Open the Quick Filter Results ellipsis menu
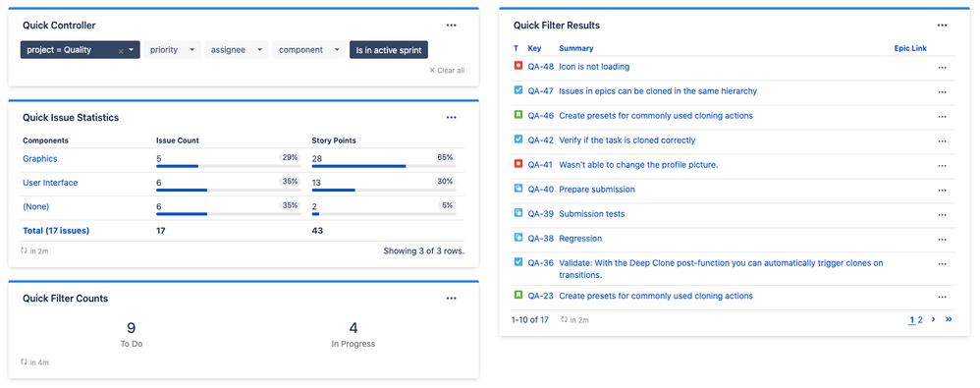This screenshot has width=980, height=388. point(942,26)
